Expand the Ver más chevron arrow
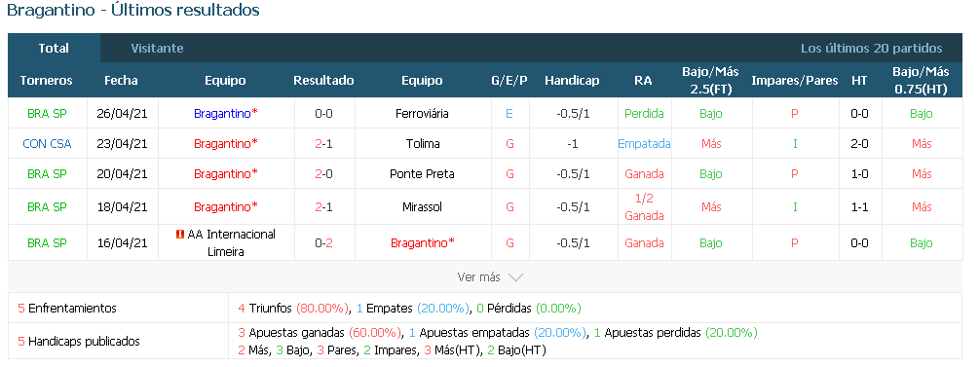 515,277
